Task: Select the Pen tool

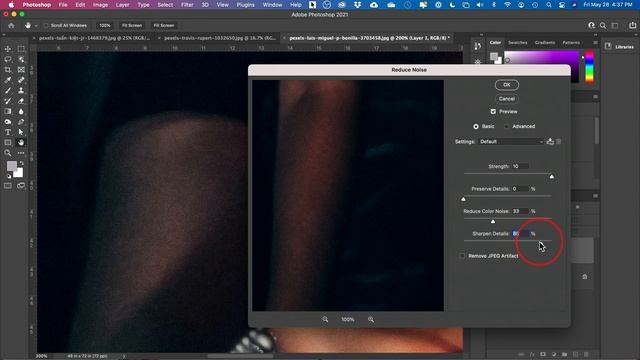Action: point(21,122)
